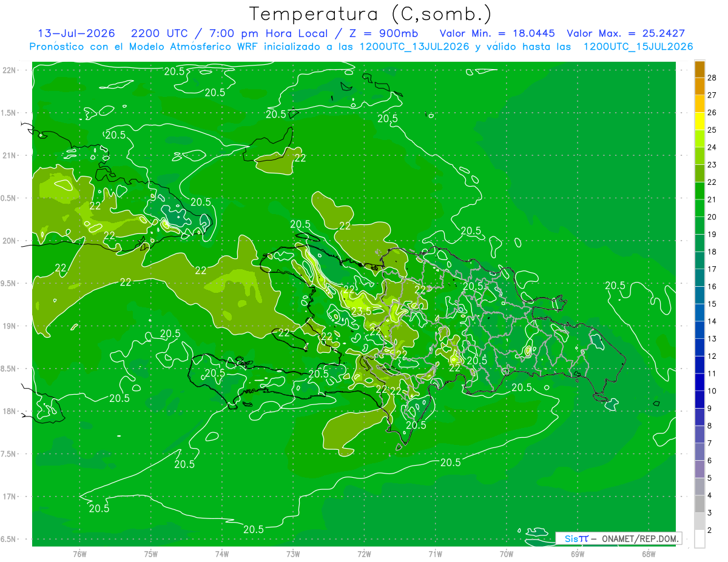Pick the colorbar swatch between 10 and 11

[x=699, y=382]
